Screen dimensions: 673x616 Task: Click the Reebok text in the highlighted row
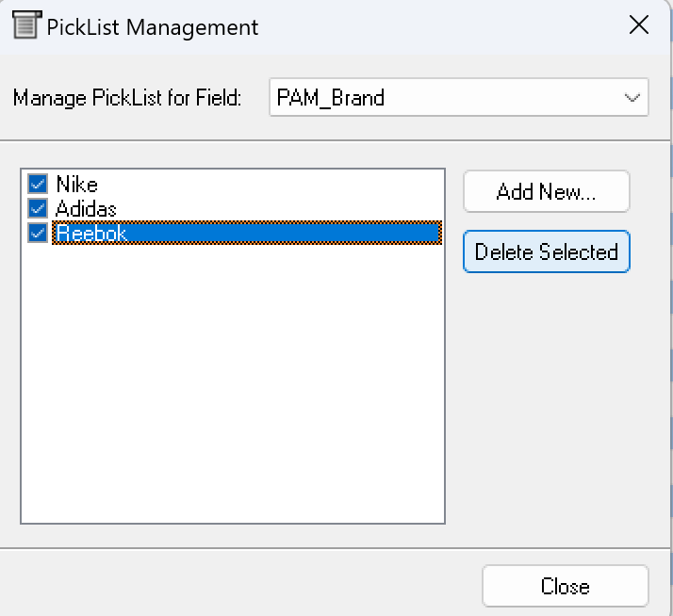[90, 233]
